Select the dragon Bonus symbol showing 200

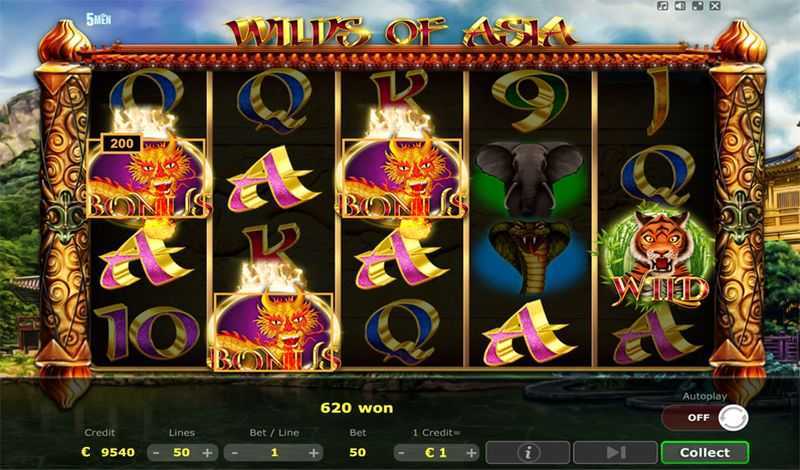pyautogui.click(x=148, y=176)
